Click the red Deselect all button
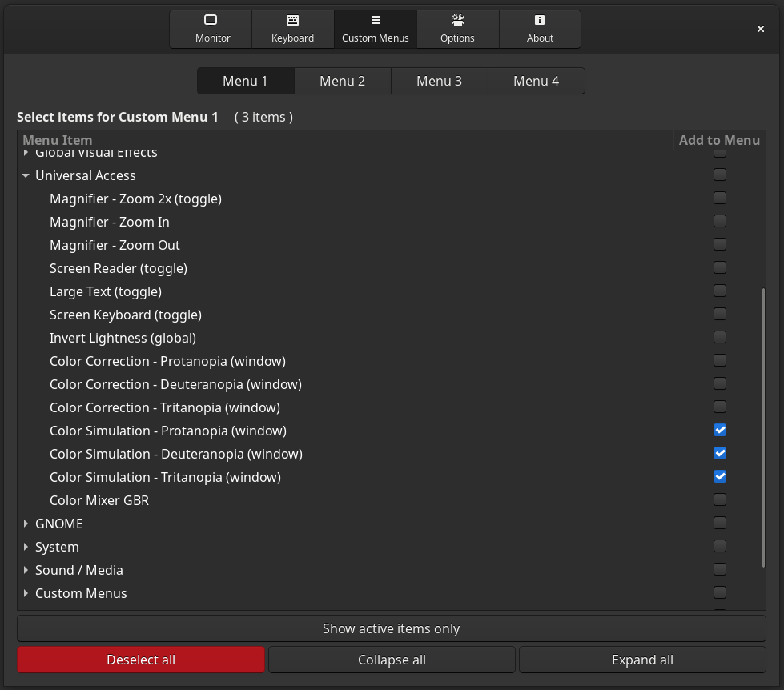Screen dimensions: 784x690 [141, 660]
